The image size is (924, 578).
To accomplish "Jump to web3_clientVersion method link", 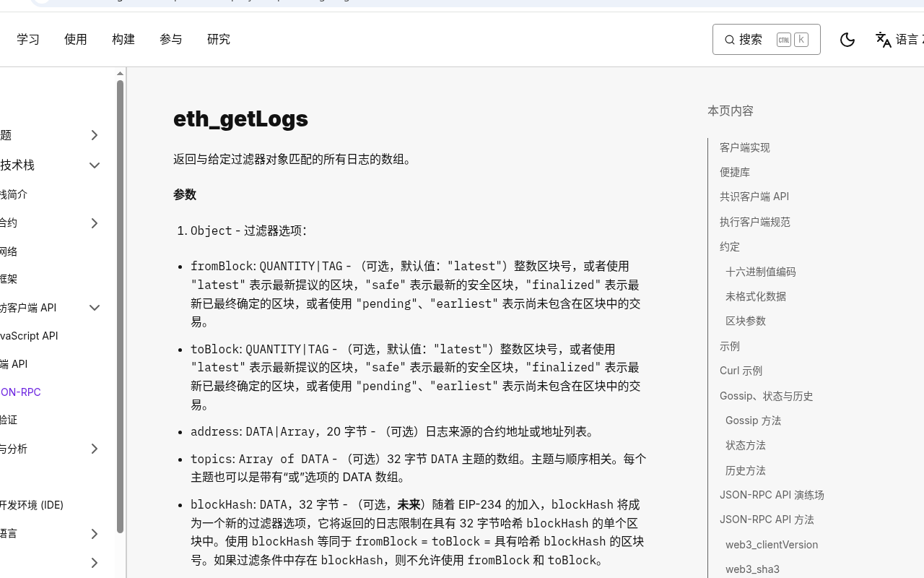I will click(x=772, y=545).
